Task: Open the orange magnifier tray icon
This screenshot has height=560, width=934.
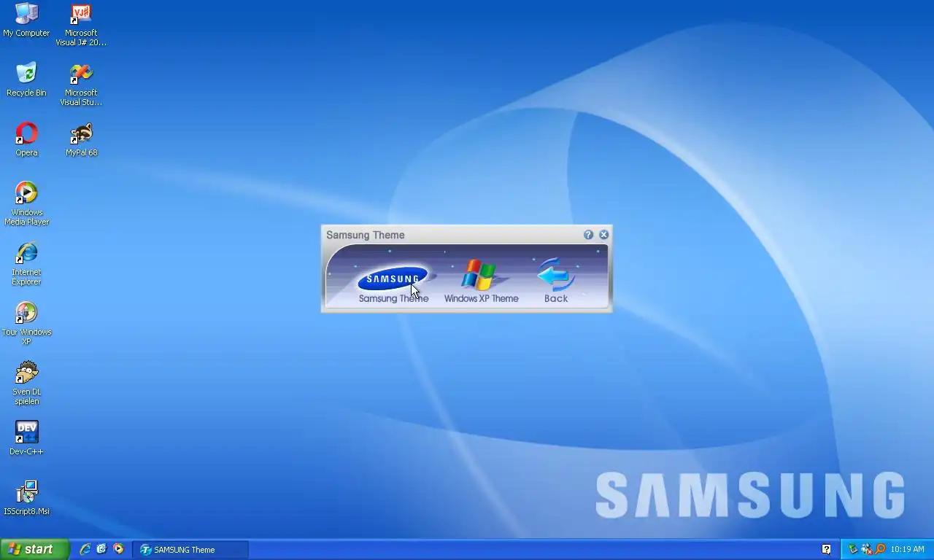Action: [880, 549]
